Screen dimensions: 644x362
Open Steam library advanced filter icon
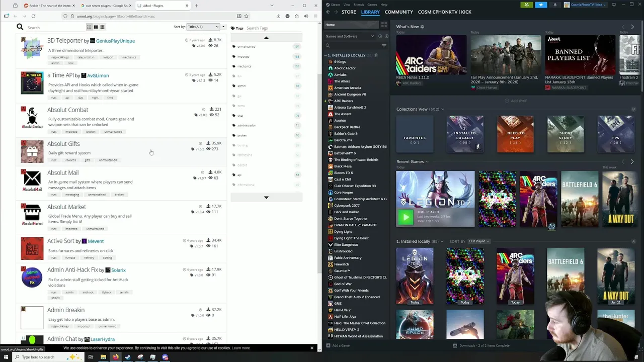(384, 46)
